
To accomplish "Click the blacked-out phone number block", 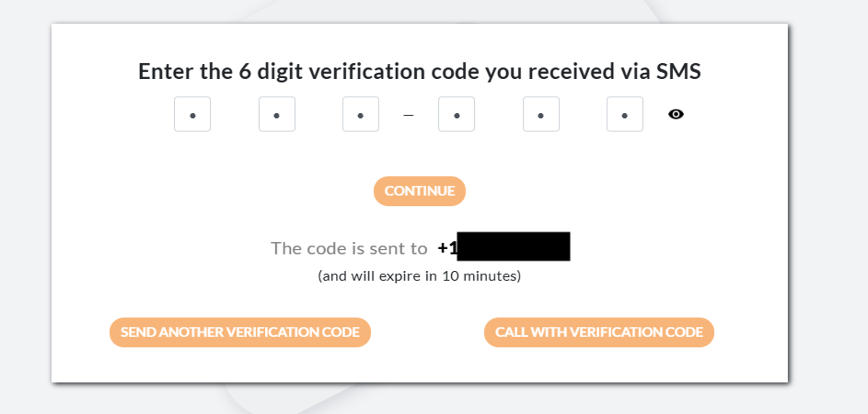I will pyautogui.click(x=513, y=247).
